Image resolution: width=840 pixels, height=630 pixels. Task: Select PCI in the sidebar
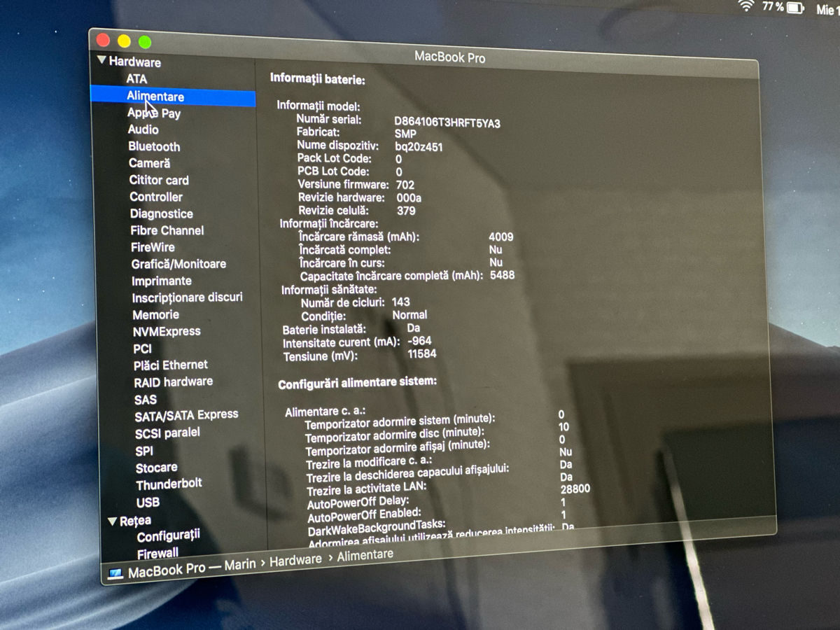(142, 348)
